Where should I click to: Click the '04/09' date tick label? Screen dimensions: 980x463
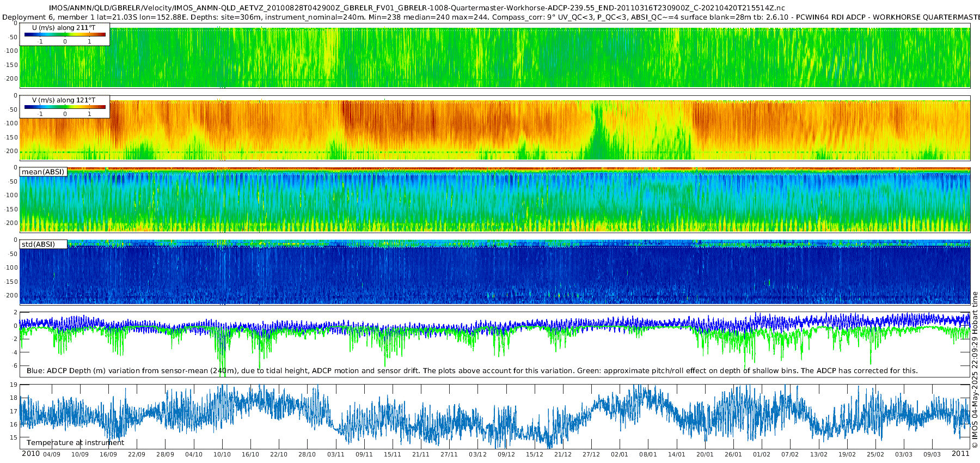point(52,454)
